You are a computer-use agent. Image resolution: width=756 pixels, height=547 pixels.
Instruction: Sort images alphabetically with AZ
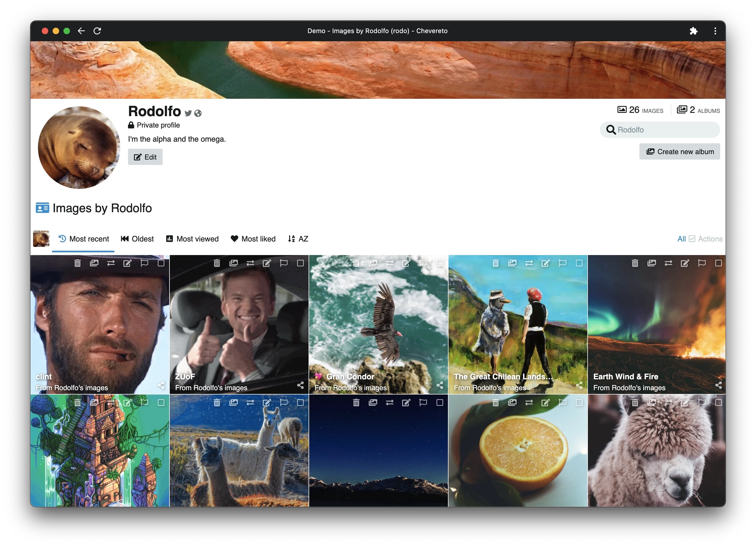298,239
